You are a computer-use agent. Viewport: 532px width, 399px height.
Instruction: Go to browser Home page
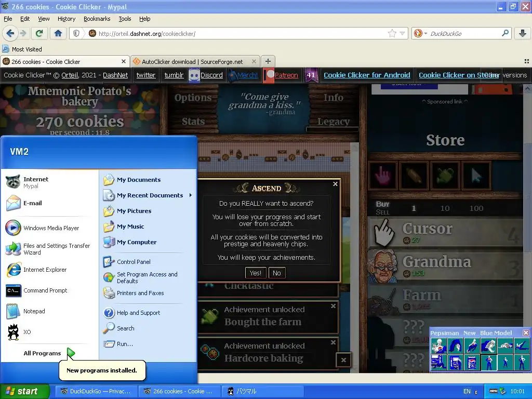[x=58, y=33]
